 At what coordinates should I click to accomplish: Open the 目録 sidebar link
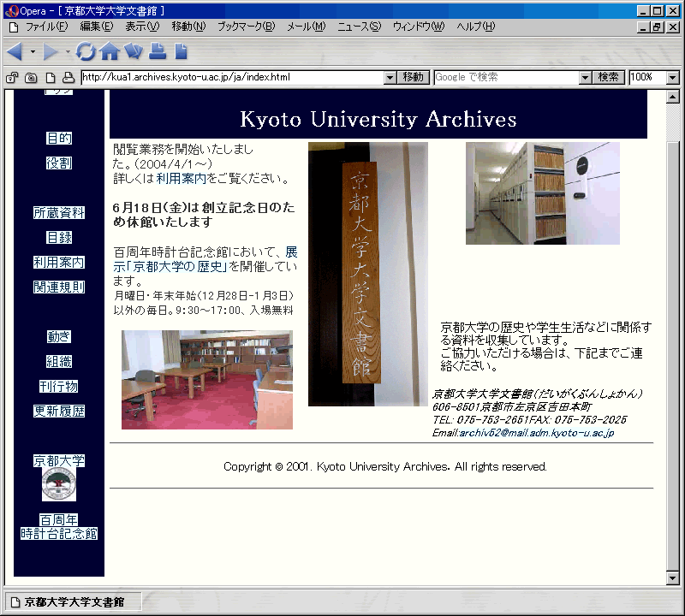click(59, 238)
